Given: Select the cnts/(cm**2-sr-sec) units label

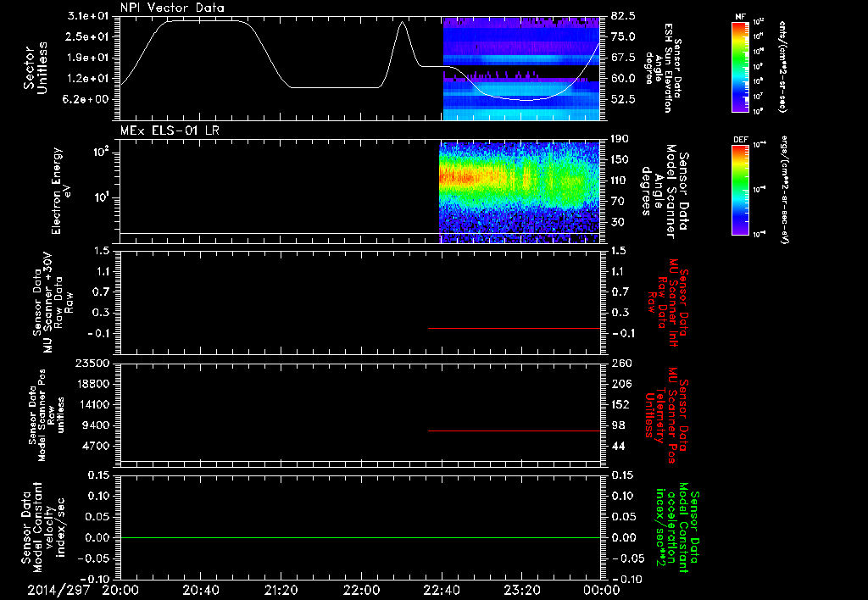Looking at the screenshot, I should [782, 67].
